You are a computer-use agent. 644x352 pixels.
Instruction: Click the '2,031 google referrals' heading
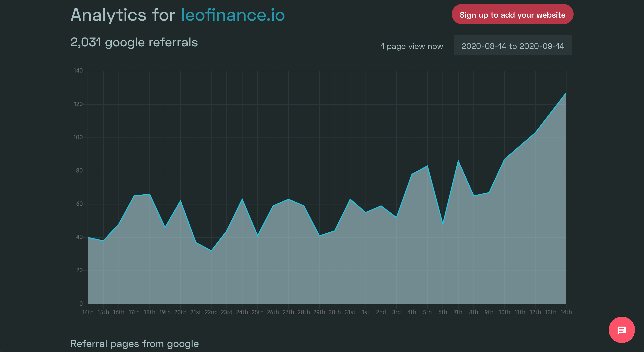tap(134, 42)
